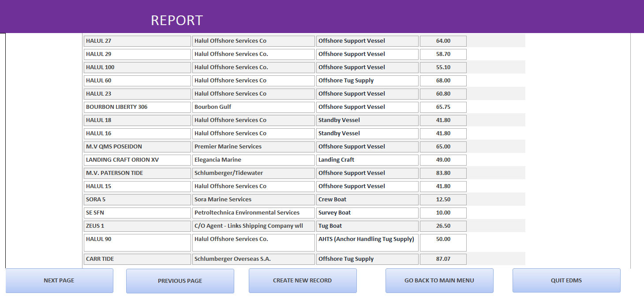The height and width of the screenshot is (300, 644).
Task: Select the 12.50 length value
Action: point(443,200)
